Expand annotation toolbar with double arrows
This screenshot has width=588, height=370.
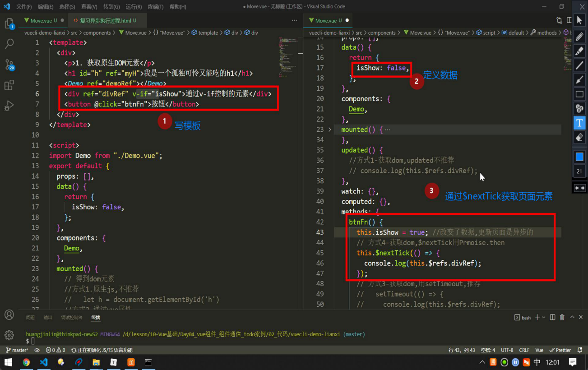(580, 188)
